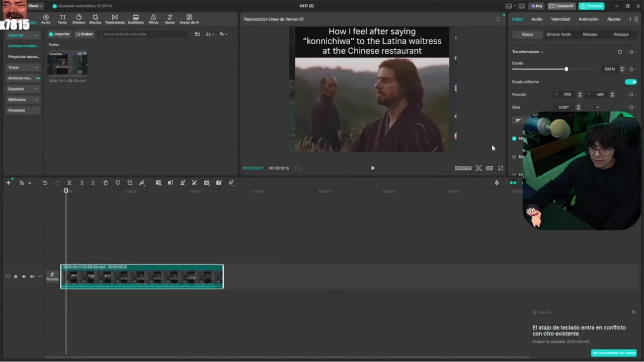Click the Buscar archivos multimedia search field
The height and width of the screenshot is (362, 644).
point(142,34)
